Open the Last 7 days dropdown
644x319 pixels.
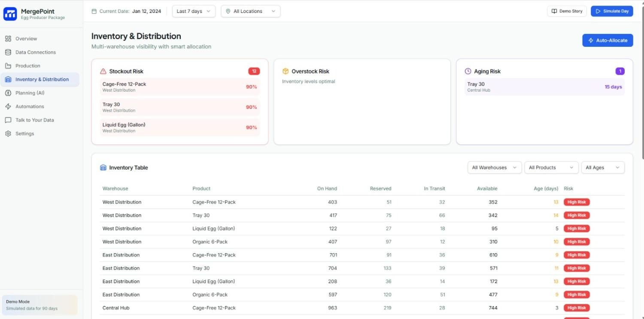[193, 11]
